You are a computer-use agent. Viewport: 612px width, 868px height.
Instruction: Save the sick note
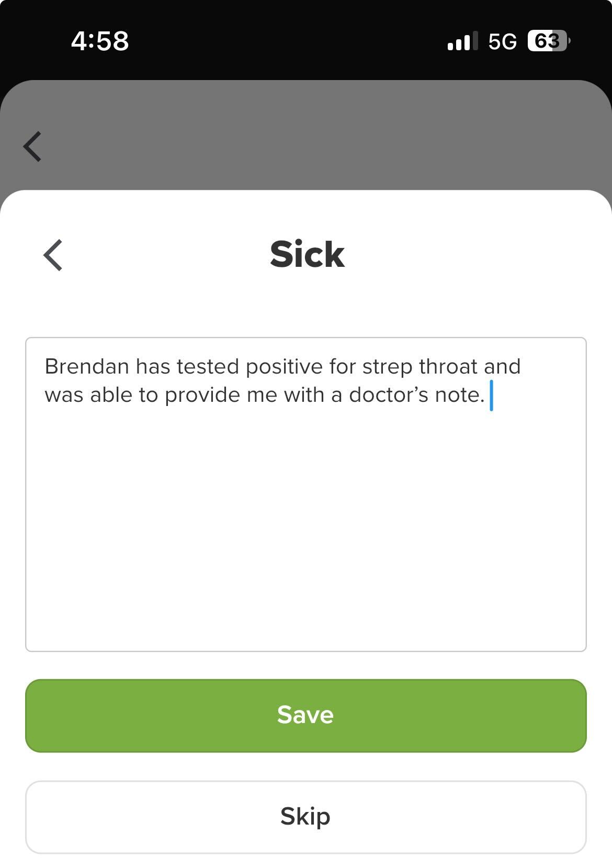click(x=306, y=715)
